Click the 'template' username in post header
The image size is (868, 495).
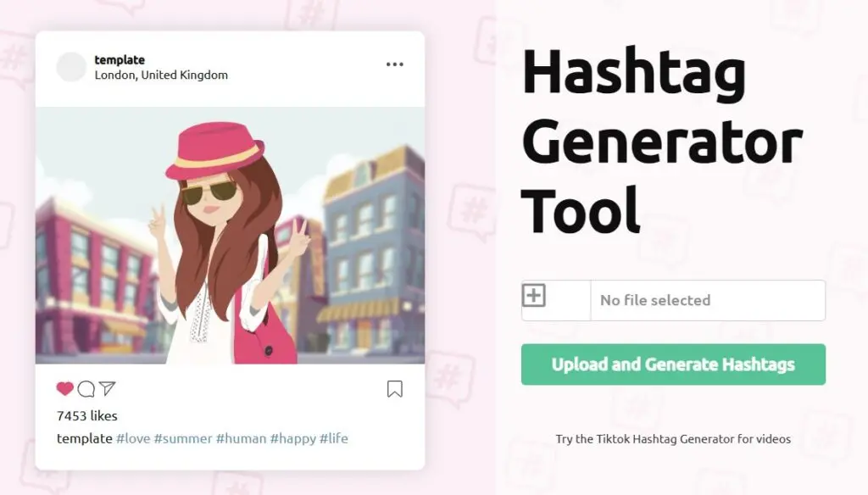[x=120, y=59]
